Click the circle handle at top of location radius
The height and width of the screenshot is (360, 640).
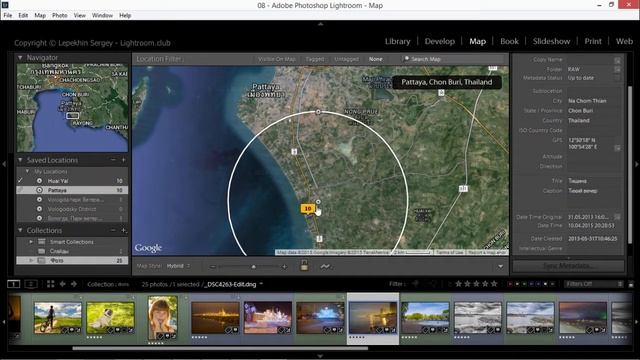[x=318, y=111]
